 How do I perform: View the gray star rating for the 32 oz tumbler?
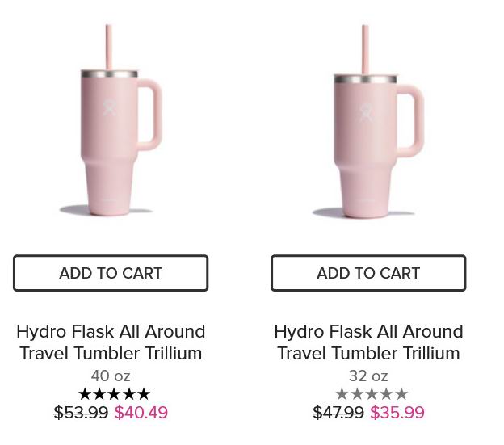372,394
